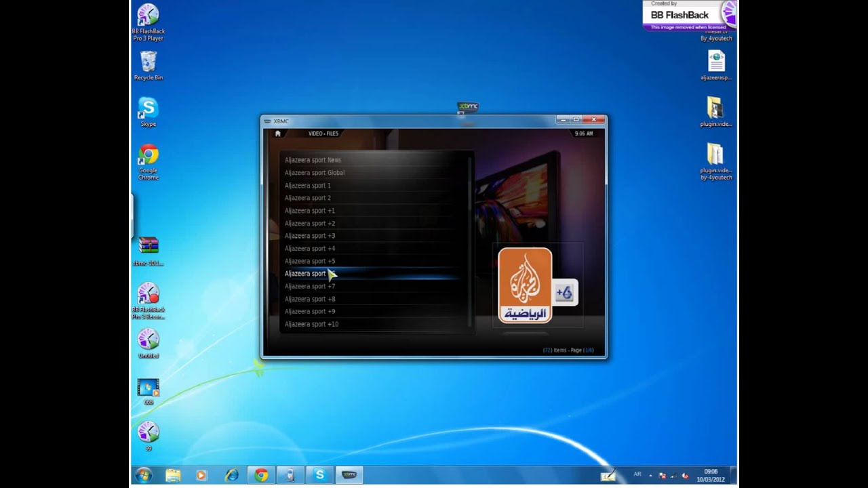Viewport: 868px width, 488px height.
Task: Click the network tray icon
Action: pos(673,475)
